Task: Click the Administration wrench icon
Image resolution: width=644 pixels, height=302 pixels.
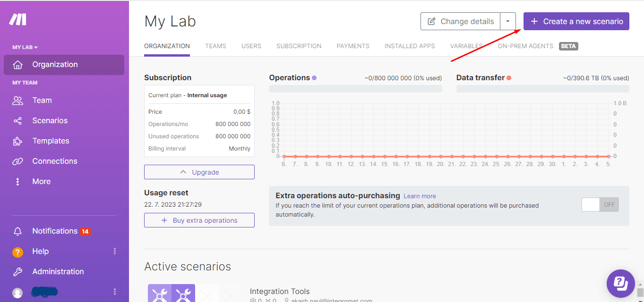Action: pyautogui.click(x=18, y=271)
